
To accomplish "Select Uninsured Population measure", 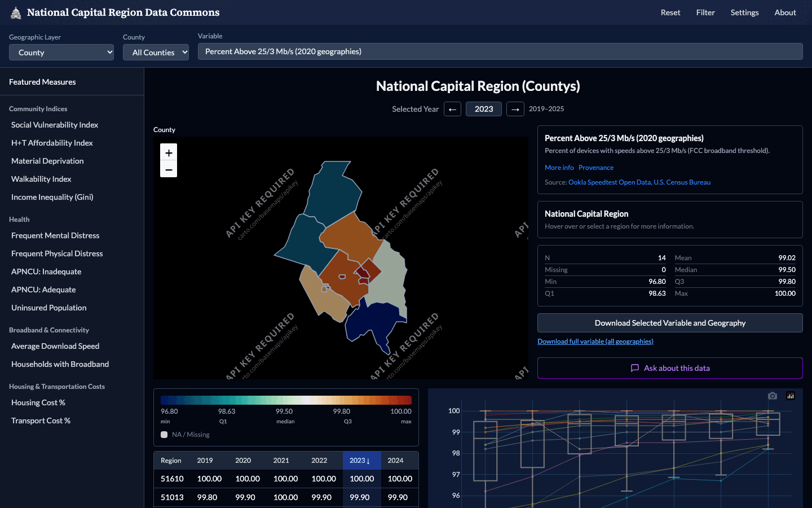I will tap(48, 308).
